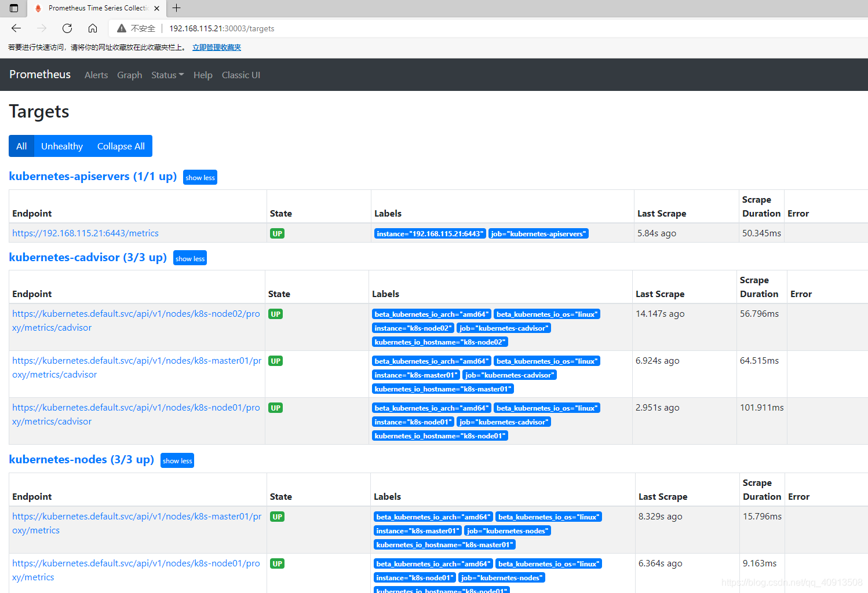
Task: Click the instance="k8s-node02" label badge
Action: click(x=413, y=328)
